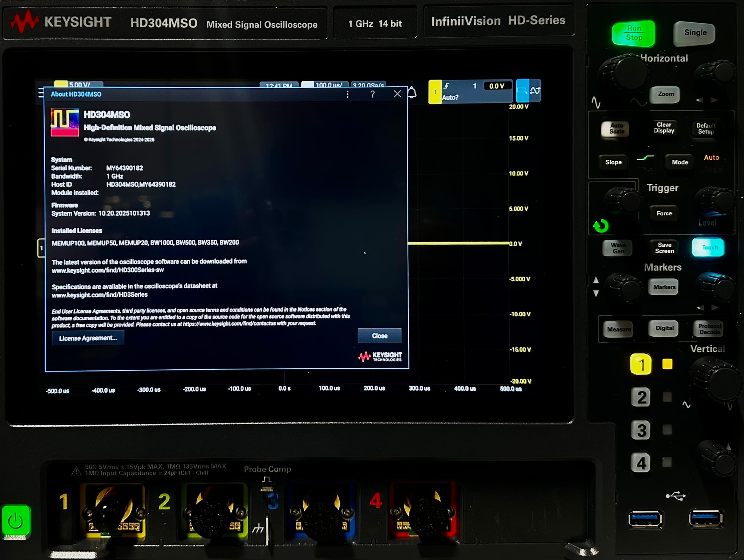This screenshot has height=560, width=744.
Task: Click the channel 1 yellow indicator square
Action: 667,364
